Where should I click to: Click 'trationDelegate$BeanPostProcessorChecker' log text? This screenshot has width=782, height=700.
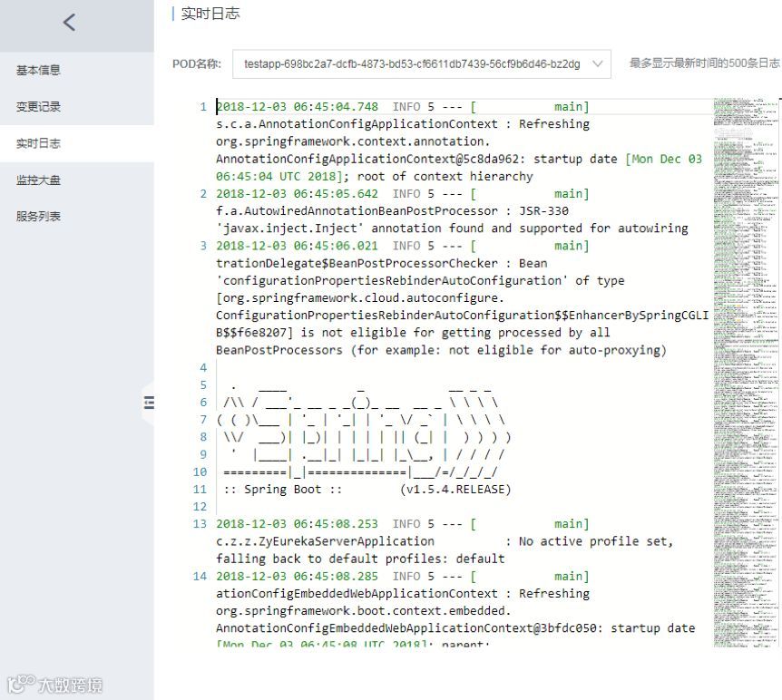pyautogui.click(x=357, y=263)
